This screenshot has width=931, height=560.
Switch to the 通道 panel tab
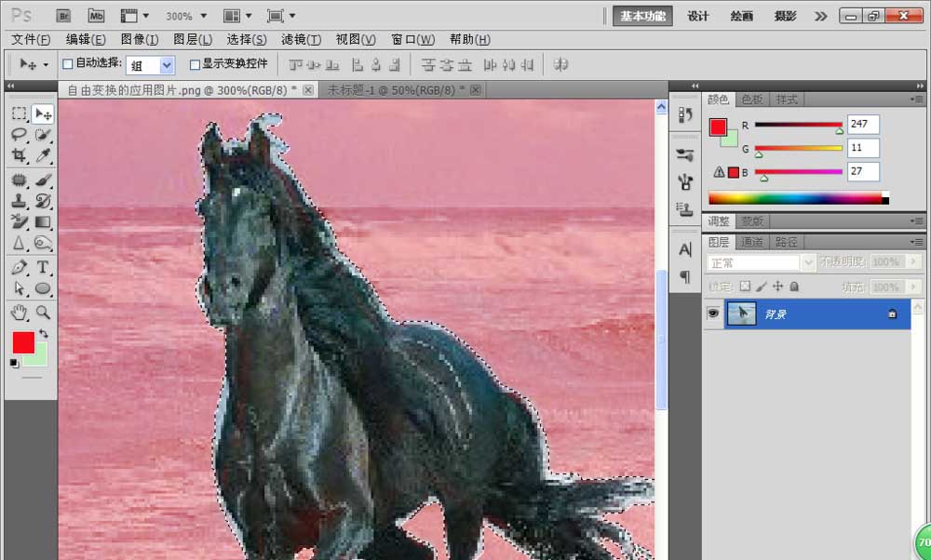pyautogui.click(x=751, y=240)
